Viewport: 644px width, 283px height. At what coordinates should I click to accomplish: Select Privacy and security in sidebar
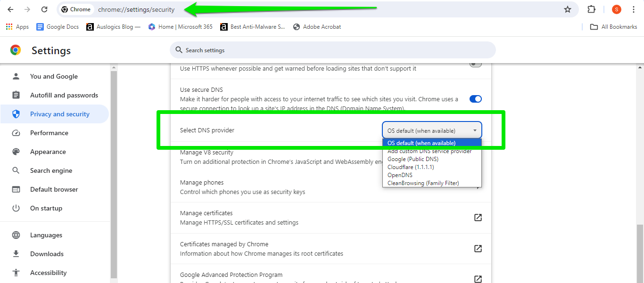(x=55, y=114)
